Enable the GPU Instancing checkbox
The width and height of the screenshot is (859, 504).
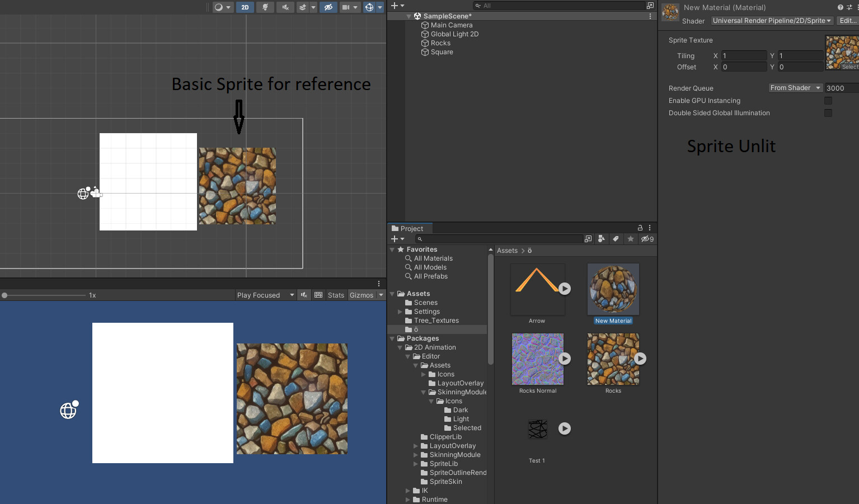[x=828, y=101]
